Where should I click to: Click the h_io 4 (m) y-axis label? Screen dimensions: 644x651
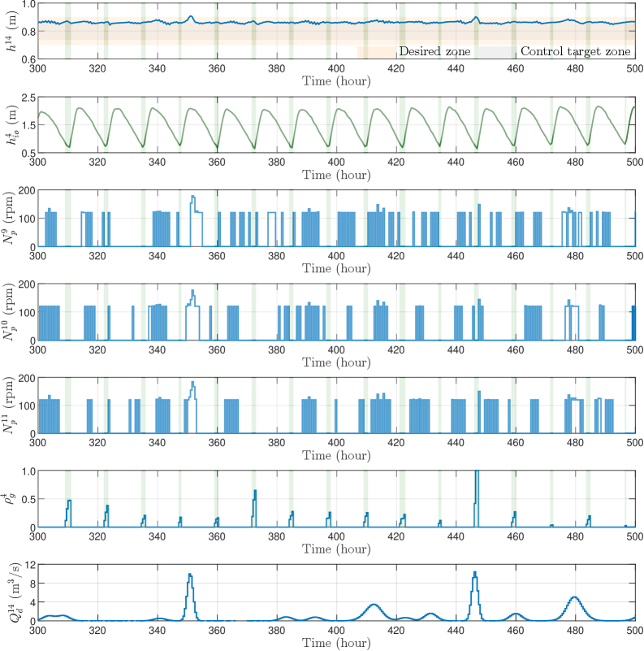click(x=12, y=125)
